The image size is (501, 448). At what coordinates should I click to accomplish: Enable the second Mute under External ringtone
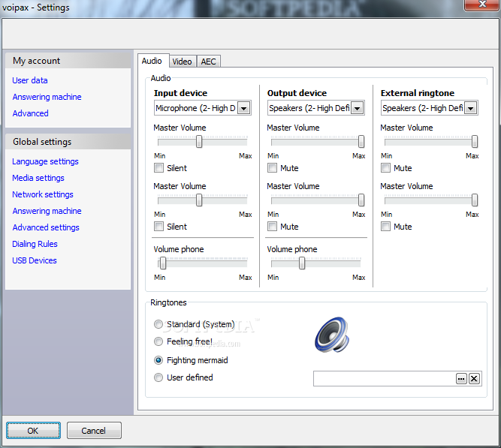pos(385,227)
